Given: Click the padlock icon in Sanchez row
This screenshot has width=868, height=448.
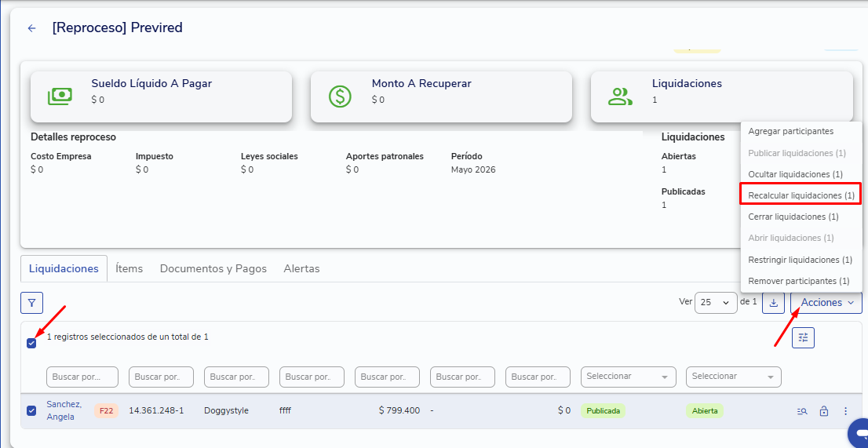Looking at the screenshot, I should click(824, 411).
